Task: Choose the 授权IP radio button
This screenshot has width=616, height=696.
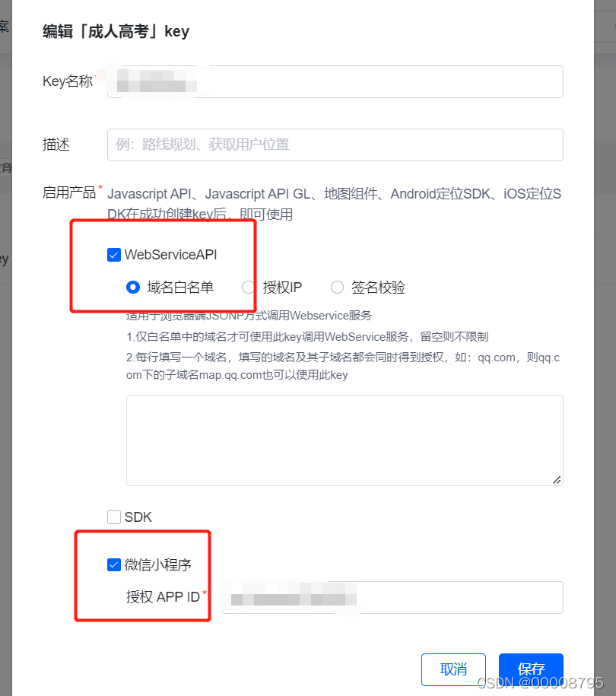Action: click(x=249, y=288)
